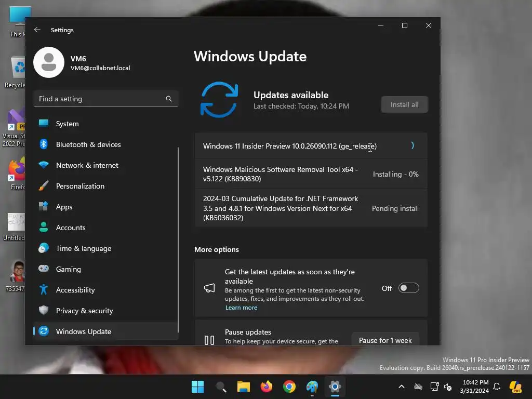Open Bluetooth & devices settings
This screenshot has height=399, width=532.
click(x=106, y=144)
